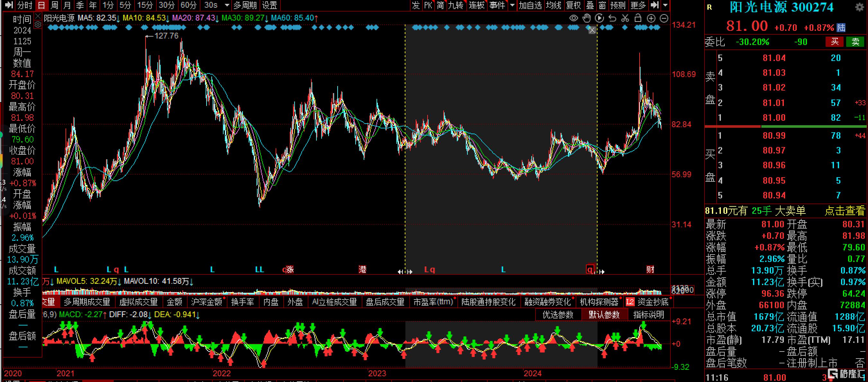
Task: Toggle the eye visibility icon above the chart
Action: point(573,18)
